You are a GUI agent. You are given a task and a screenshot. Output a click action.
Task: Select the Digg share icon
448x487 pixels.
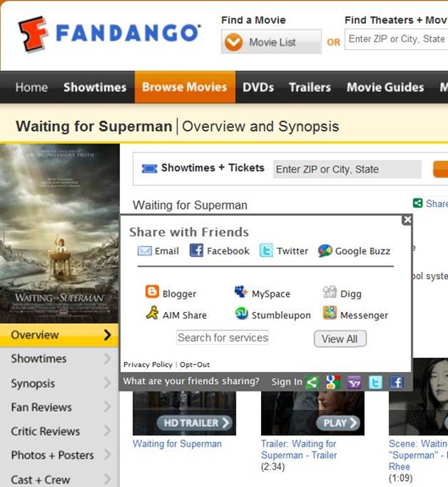click(x=330, y=292)
